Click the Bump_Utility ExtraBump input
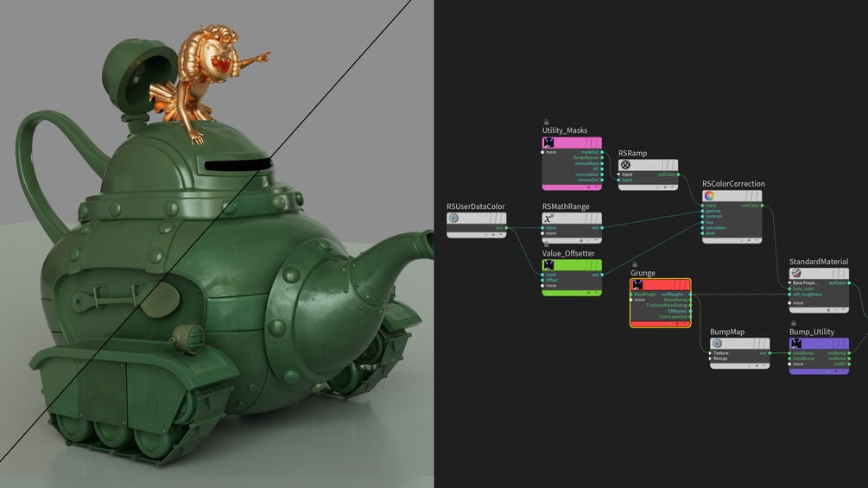This screenshot has height=488, width=868. pyautogui.click(x=790, y=358)
